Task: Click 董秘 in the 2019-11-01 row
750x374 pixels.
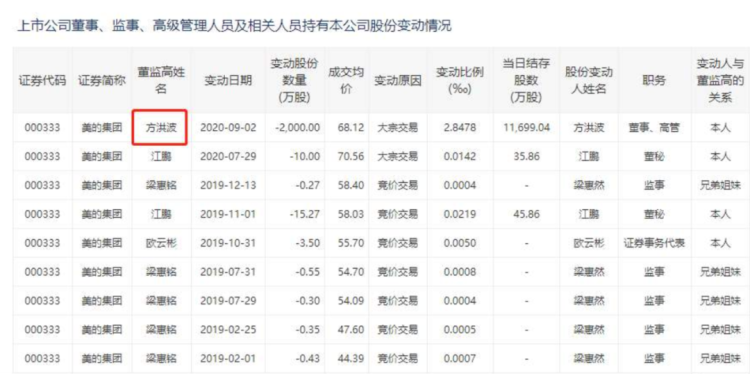Action: coord(654,214)
